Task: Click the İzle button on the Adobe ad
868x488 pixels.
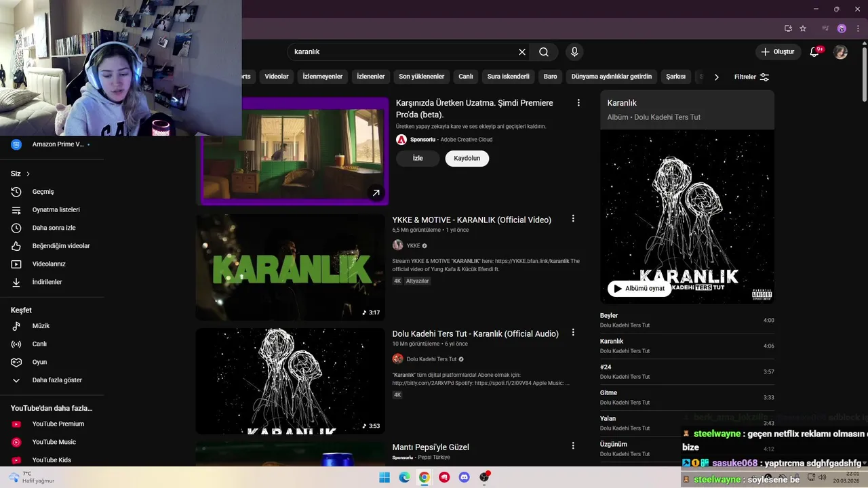Action: [x=418, y=158]
